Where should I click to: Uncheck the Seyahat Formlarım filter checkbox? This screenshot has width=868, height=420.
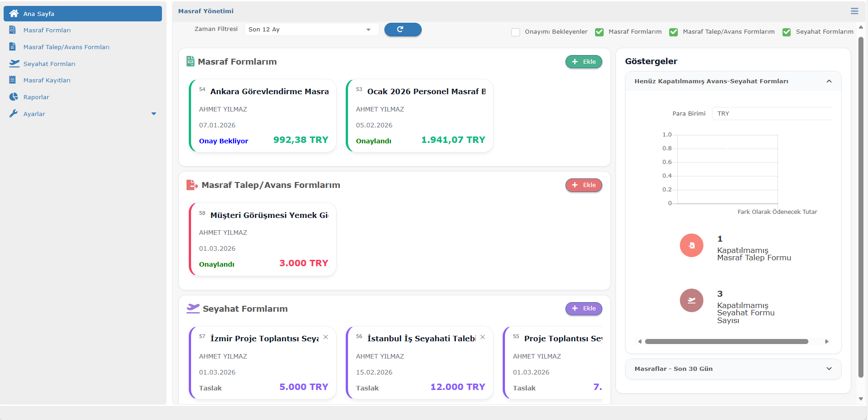(786, 32)
